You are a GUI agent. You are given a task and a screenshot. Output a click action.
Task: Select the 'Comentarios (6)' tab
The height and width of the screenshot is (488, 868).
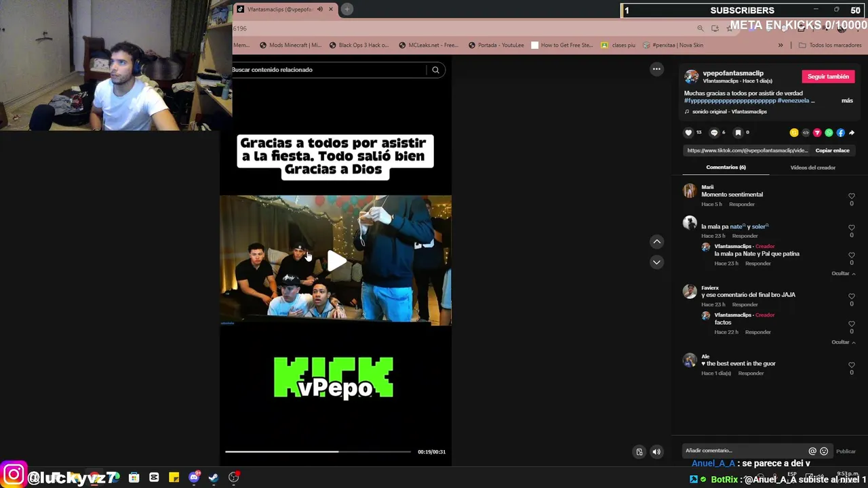coord(726,167)
